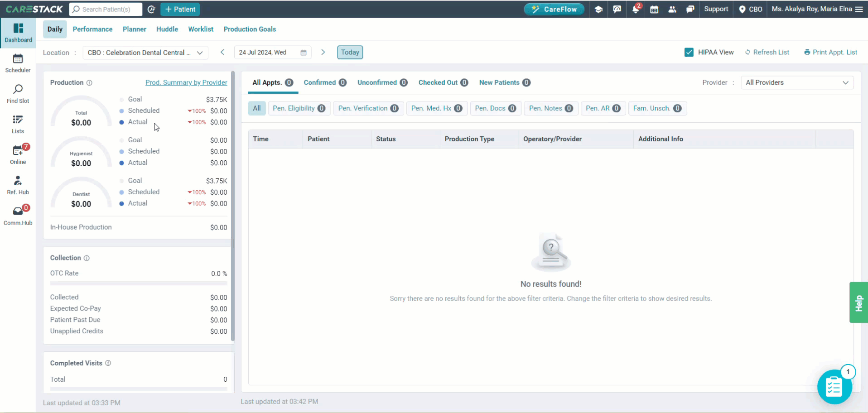Screen dimensions: 868x413
Task: Open the Lists sidebar icon
Action: 18,120
